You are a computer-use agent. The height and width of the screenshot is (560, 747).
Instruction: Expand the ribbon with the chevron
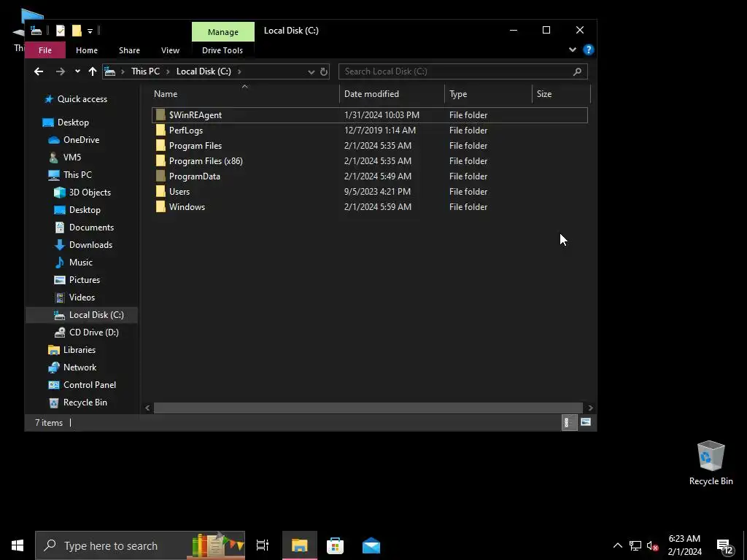point(572,50)
